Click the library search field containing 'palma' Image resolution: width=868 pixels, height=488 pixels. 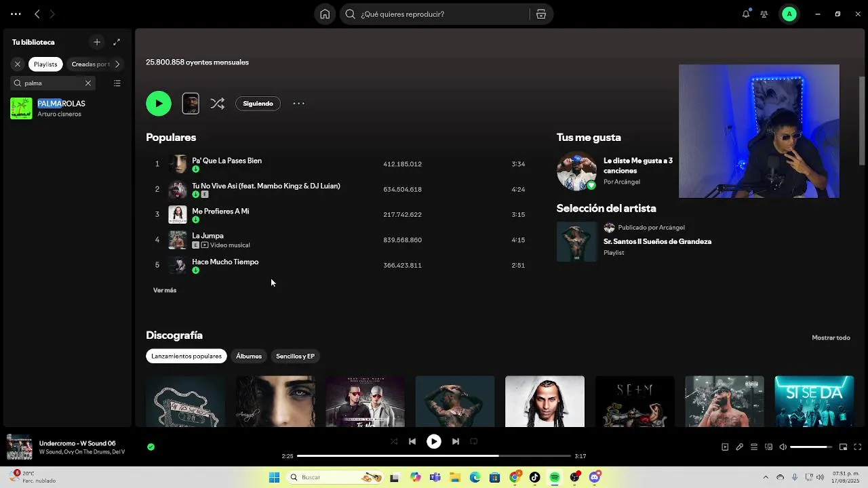(x=53, y=83)
